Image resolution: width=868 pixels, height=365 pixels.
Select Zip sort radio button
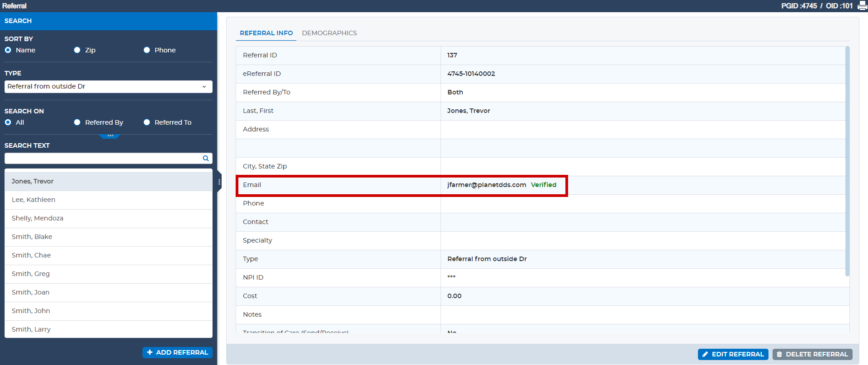[x=77, y=50]
